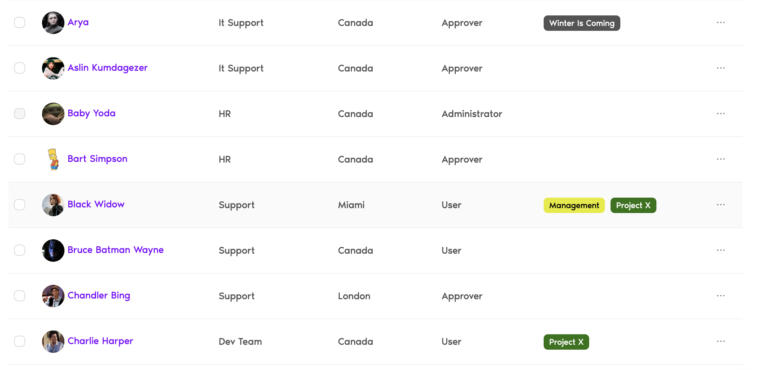Click Bruce Batman Wayne's User role
Screen dimensions: 758x370
tap(452, 251)
